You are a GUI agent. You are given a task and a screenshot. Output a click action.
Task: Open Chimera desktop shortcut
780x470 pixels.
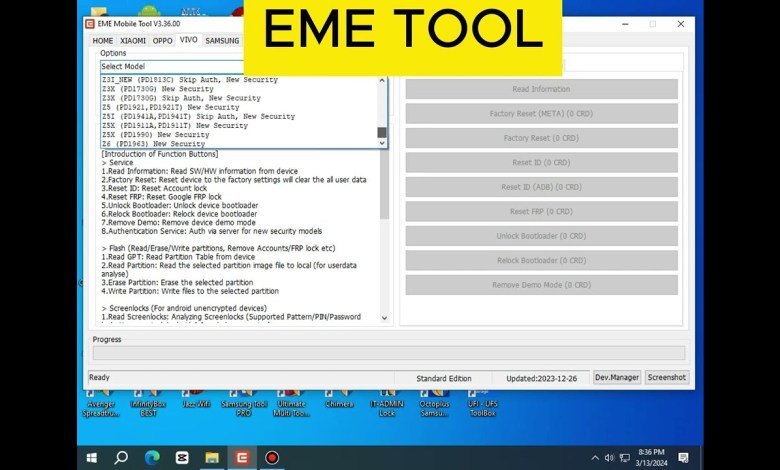coord(339,400)
